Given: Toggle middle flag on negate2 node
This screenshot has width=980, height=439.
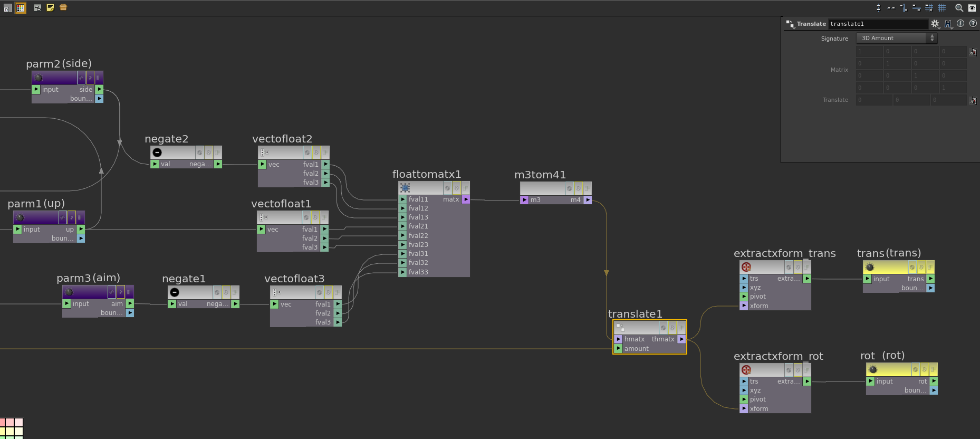Looking at the screenshot, I should 209,152.
